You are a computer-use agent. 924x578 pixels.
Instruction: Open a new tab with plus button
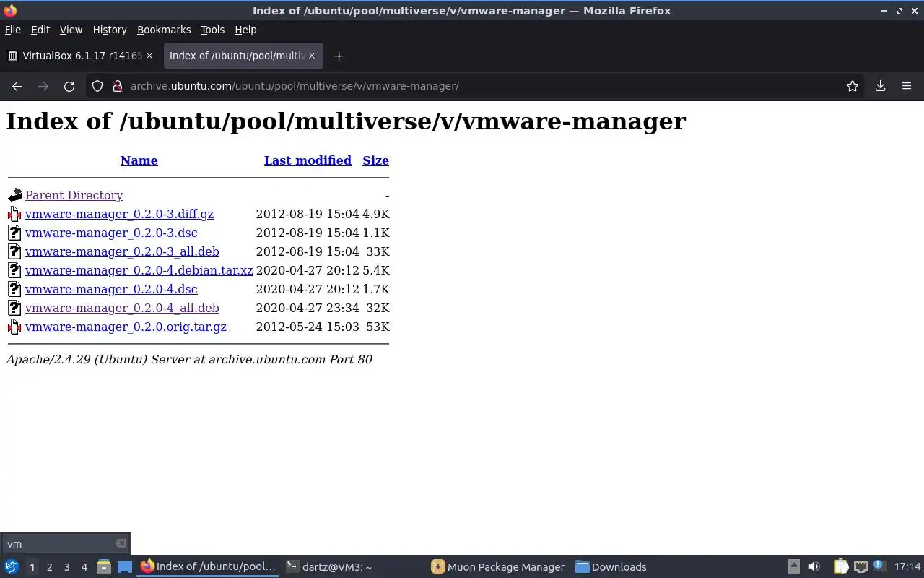339,56
